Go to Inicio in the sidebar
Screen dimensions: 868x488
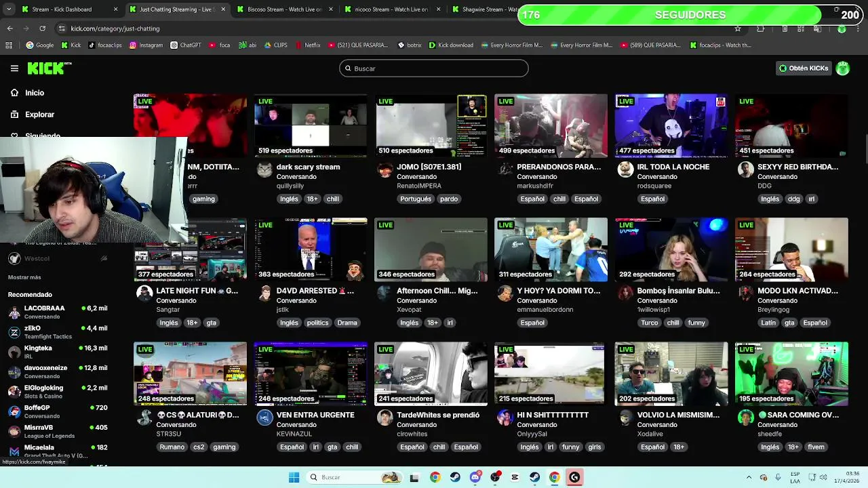coord(27,93)
